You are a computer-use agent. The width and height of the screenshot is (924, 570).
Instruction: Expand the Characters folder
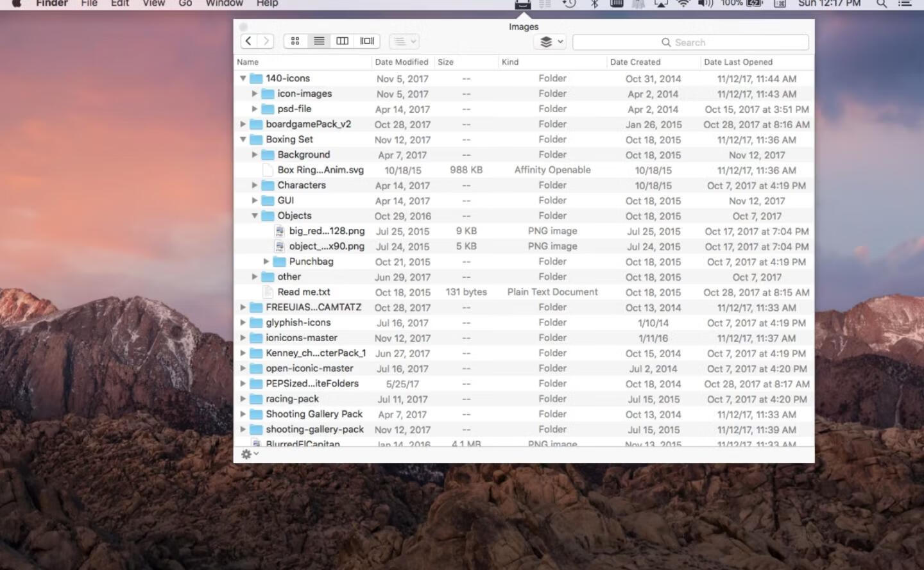tap(255, 185)
